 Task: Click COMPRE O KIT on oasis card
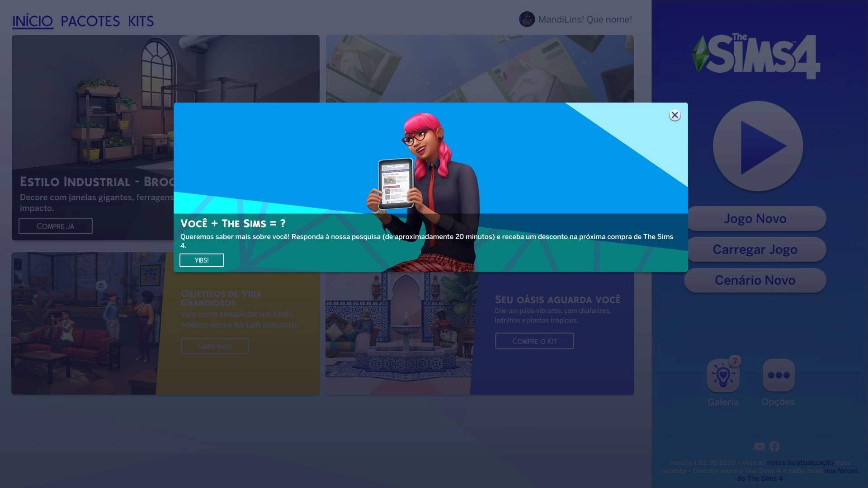(x=534, y=341)
